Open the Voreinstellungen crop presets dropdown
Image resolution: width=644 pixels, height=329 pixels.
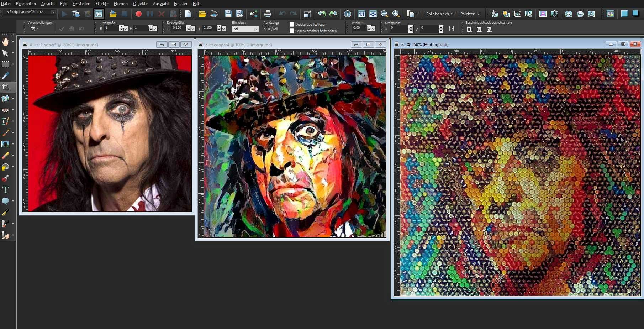coord(35,29)
